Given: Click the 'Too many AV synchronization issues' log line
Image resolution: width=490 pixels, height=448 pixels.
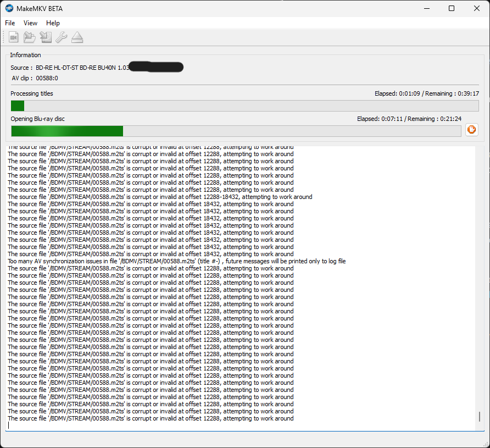Looking at the screenshot, I should pyautogui.click(x=176, y=262).
